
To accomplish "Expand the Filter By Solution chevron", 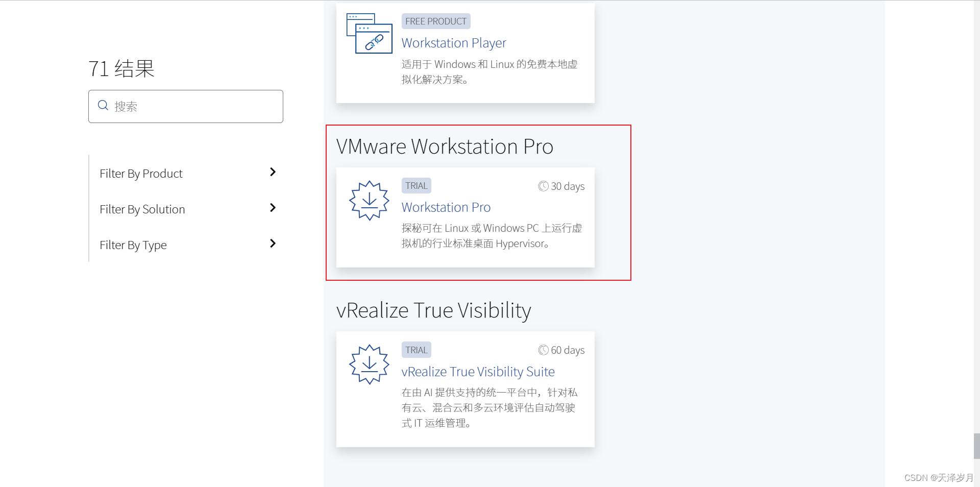I will (273, 208).
